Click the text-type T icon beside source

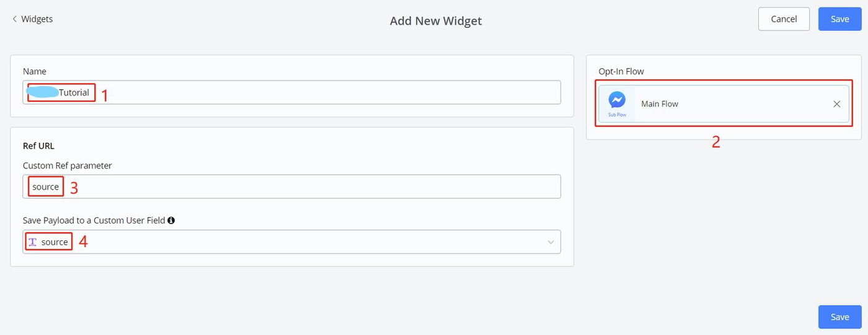point(33,242)
